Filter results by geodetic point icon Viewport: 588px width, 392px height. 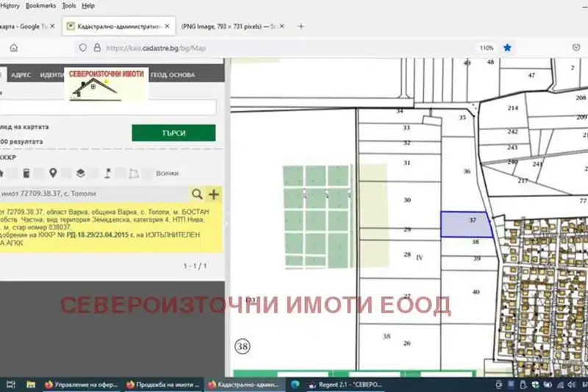point(107,174)
